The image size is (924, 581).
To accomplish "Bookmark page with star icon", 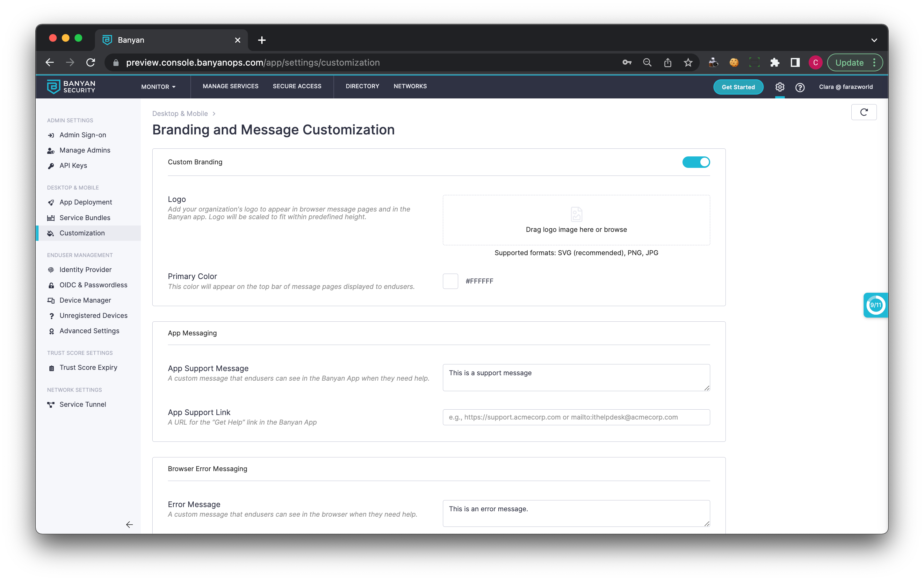I will coord(688,62).
